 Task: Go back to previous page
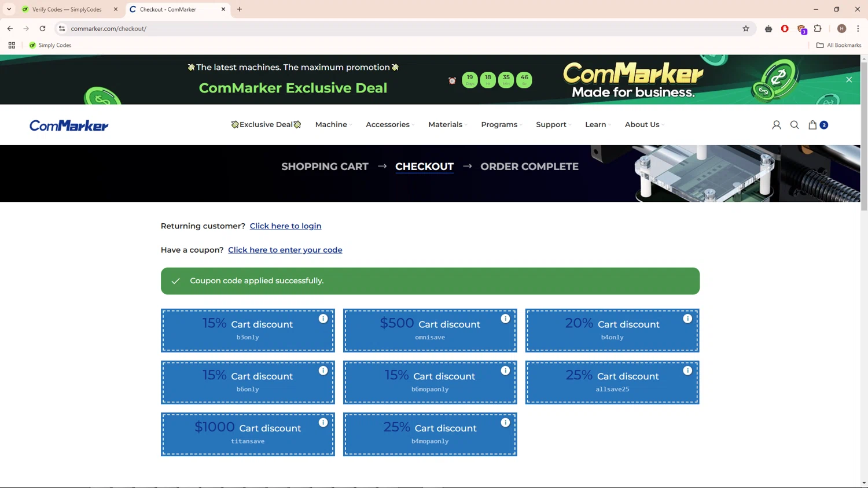(x=10, y=28)
